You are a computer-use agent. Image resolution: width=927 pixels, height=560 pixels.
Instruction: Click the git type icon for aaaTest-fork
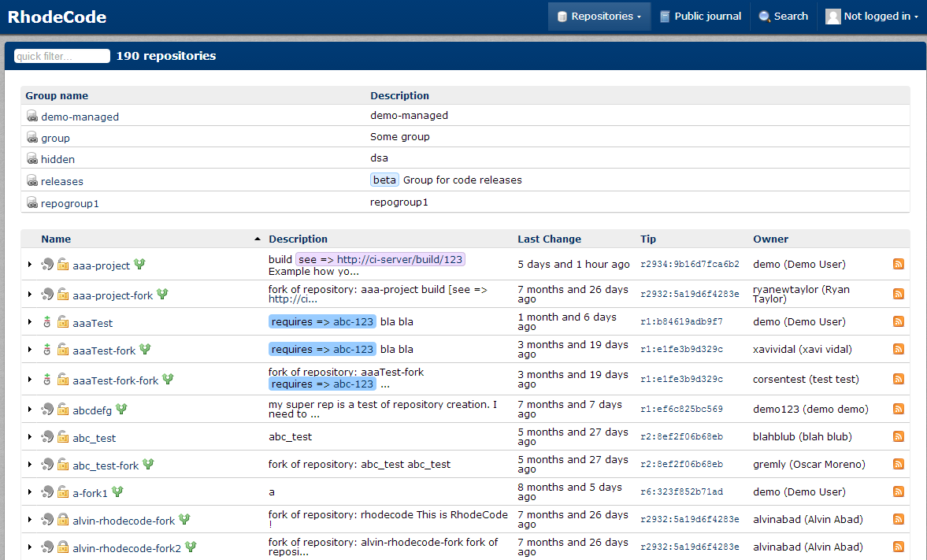click(47, 350)
